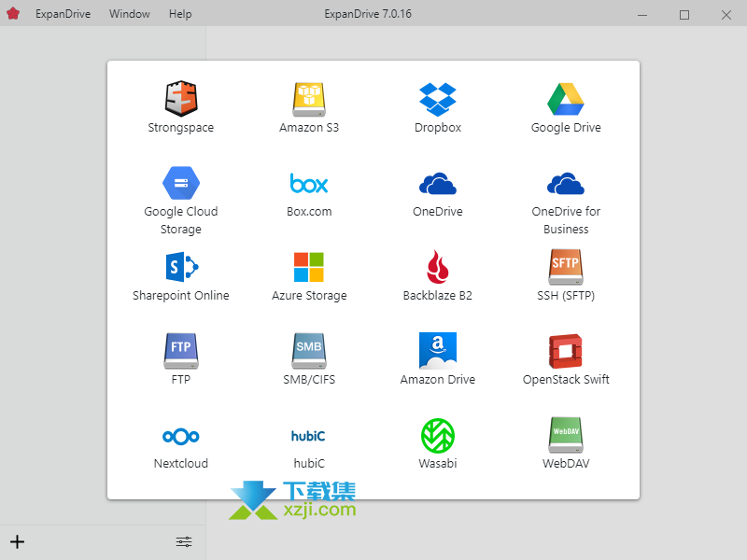Click the plus icon to add a drive
Image resolution: width=747 pixels, height=560 pixels.
coord(17,542)
